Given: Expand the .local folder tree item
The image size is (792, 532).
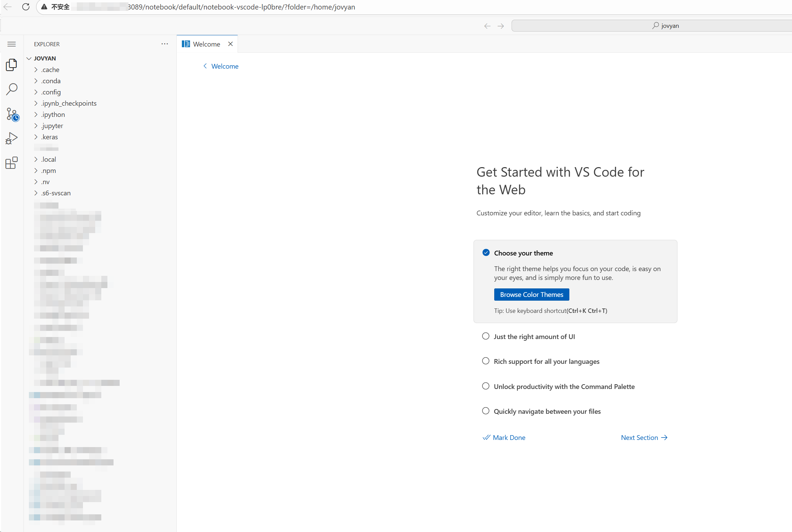Looking at the screenshot, I should (x=49, y=159).
